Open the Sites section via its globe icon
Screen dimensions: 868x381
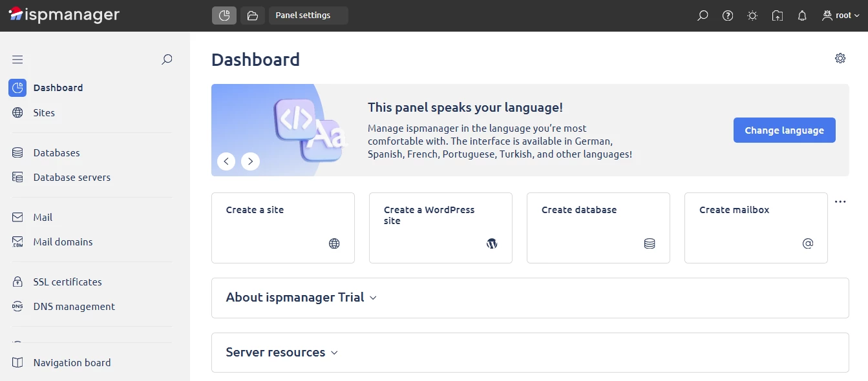click(x=17, y=112)
